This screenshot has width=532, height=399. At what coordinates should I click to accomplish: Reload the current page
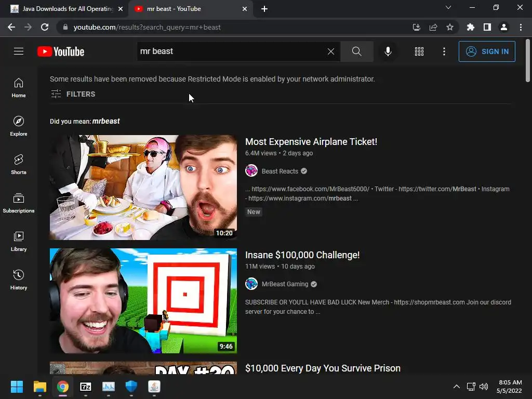(x=45, y=27)
